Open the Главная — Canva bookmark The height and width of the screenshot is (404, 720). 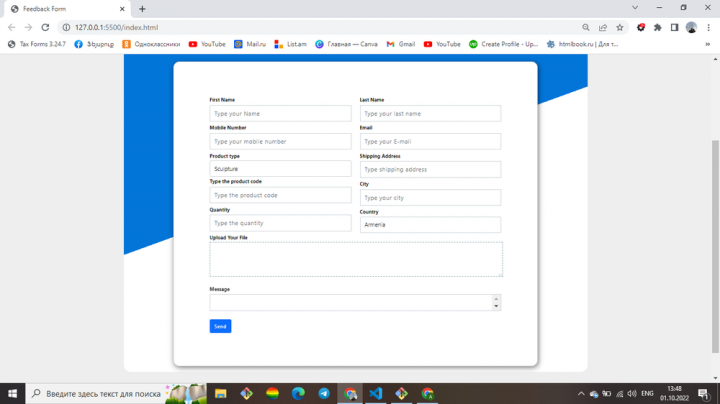347,44
